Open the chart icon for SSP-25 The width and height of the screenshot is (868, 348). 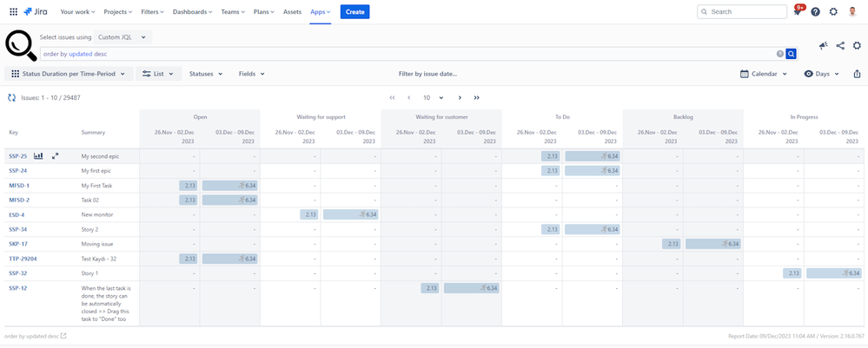[39, 156]
